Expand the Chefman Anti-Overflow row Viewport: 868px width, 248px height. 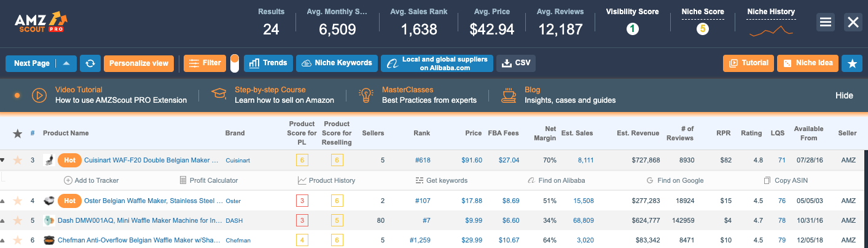pyautogui.click(x=2, y=240)
